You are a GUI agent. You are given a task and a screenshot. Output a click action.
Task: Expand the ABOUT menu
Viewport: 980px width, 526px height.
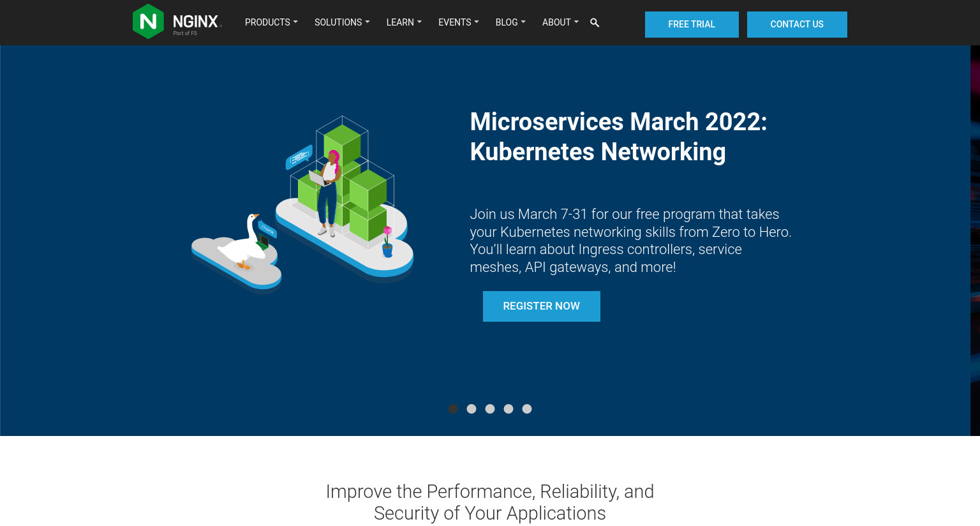(x=560, y=22)
